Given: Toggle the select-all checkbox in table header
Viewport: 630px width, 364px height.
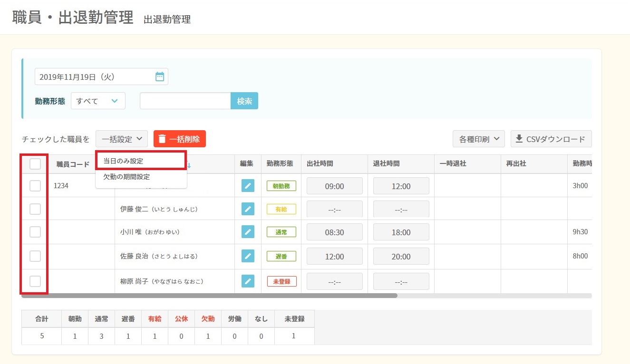Looking at the screenshot, I should (35, 164).
